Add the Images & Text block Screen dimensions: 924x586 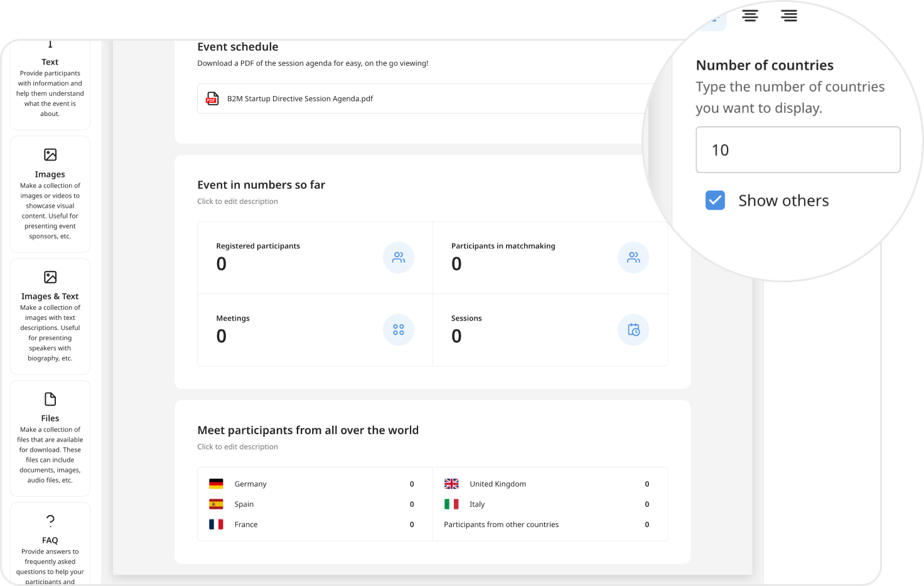click(x=50, y=316)
